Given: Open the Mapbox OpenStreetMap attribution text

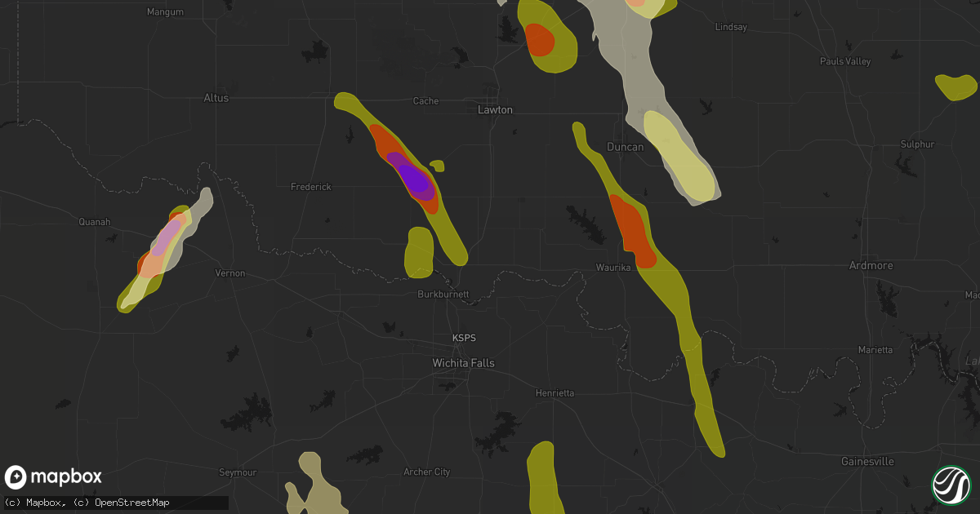Looking at the screenshot, I should coord(86,503).
